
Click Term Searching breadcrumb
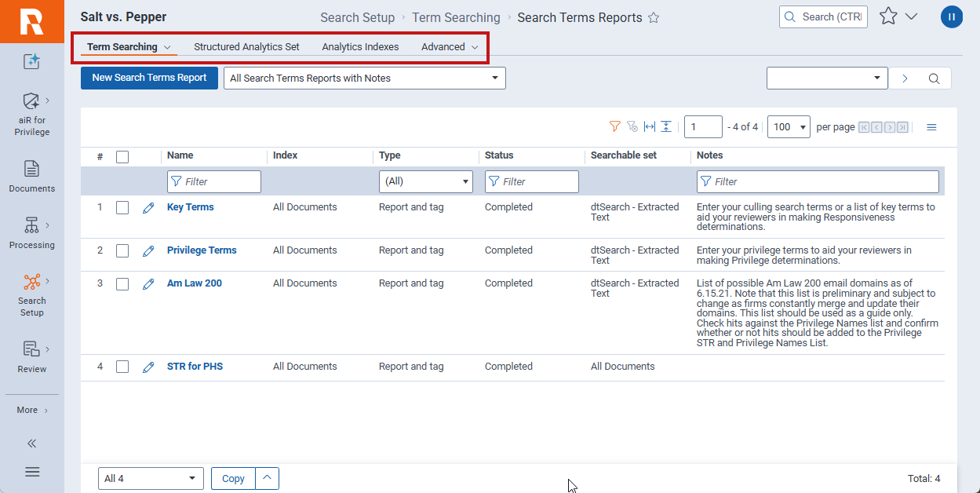[x=456, y=17]
